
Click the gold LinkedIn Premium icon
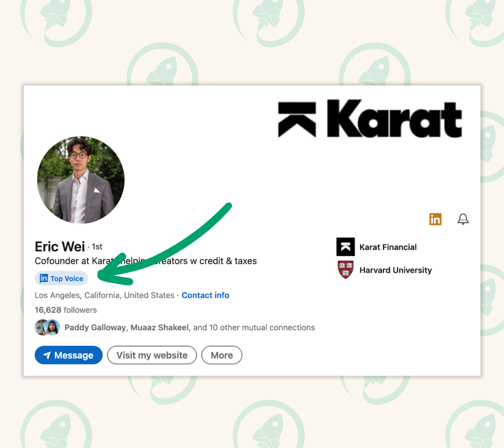pos(435,219)
